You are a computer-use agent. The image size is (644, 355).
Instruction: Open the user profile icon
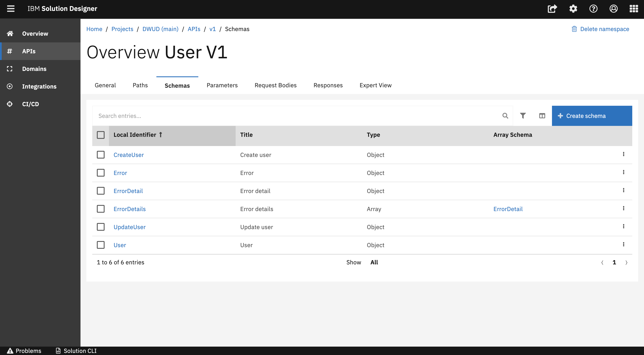pyautogui.click(x=614, y=9)
